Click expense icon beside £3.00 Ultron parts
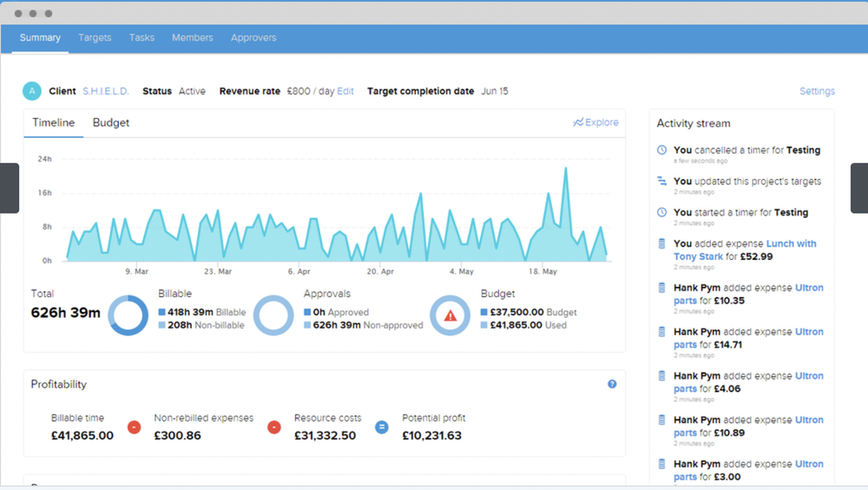The width and height of the screenshot is (868, 490). [x=661, y=464]
